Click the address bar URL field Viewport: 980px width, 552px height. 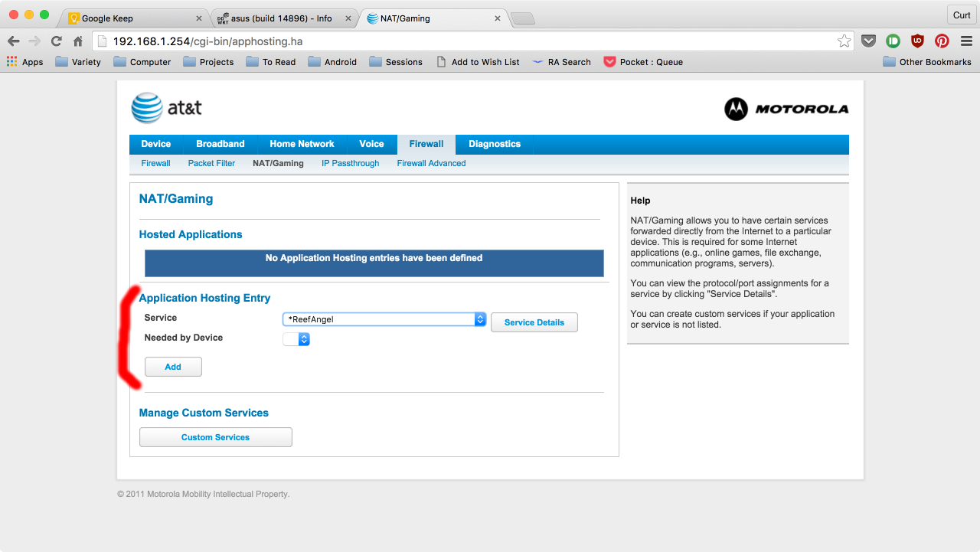coord(472,41)
